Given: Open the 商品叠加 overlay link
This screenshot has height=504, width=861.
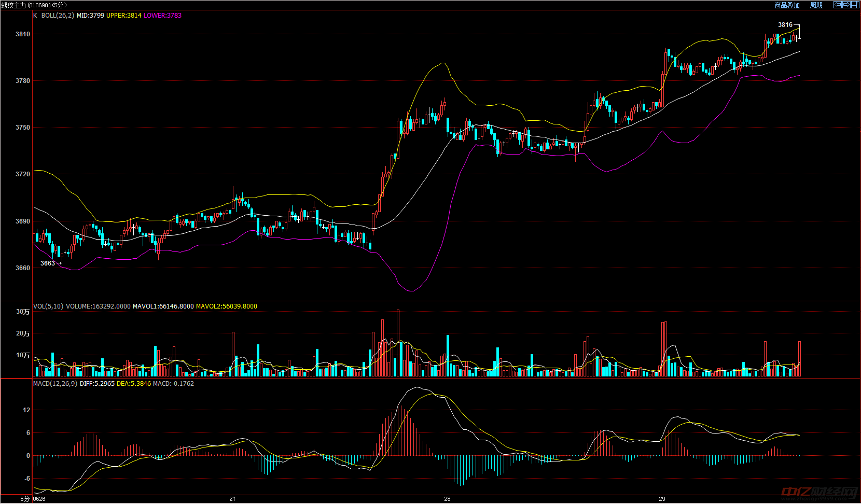Looking at the screenshot, I should tap(787, 5).
